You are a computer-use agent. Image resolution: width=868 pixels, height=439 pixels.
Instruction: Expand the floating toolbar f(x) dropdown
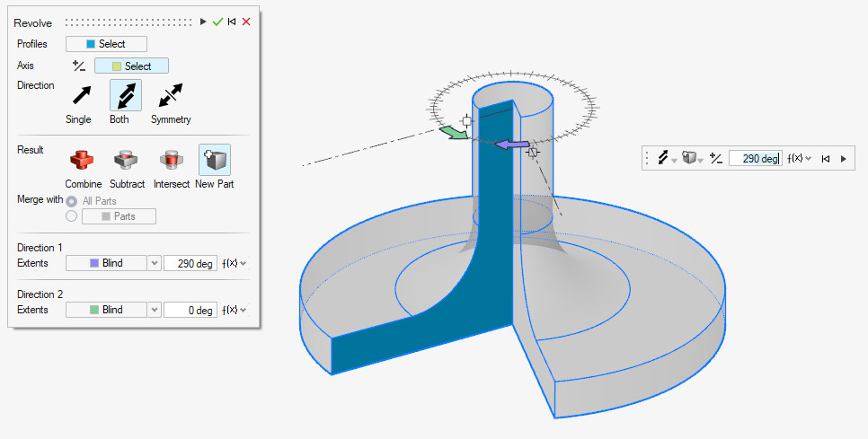tap(799, 158)
